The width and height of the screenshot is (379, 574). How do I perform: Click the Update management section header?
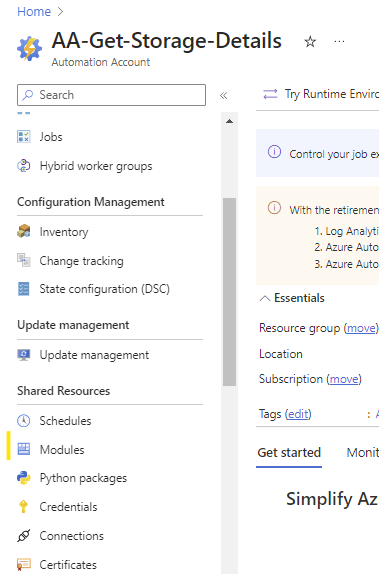point(73,325)
